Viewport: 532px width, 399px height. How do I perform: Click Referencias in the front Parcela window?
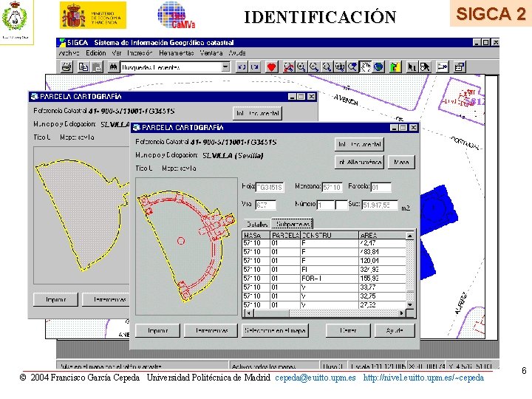tap(211, 330)
